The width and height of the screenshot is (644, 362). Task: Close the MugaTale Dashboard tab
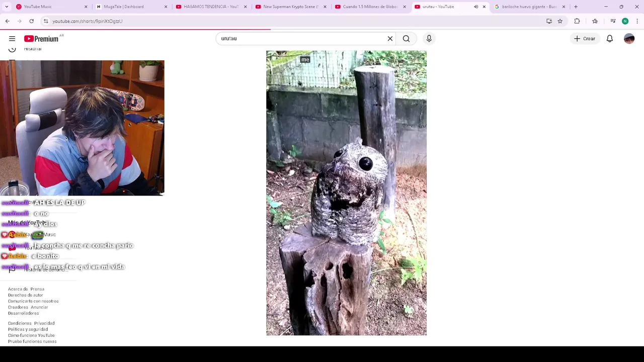pos(166,7)
